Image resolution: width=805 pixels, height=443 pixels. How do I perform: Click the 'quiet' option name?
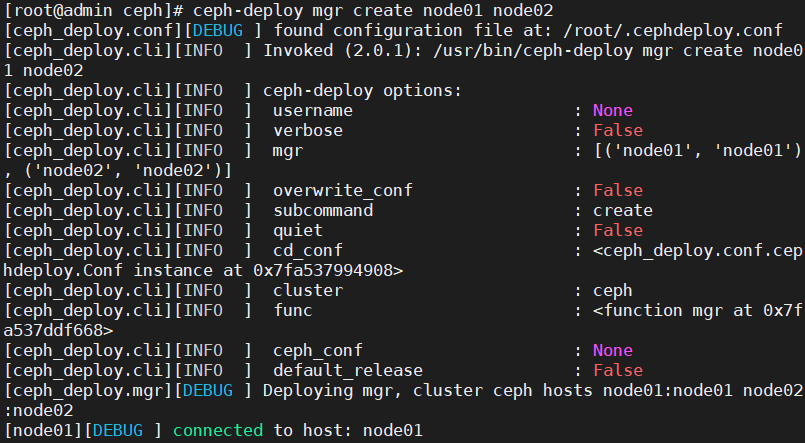(x=298, y=230)
